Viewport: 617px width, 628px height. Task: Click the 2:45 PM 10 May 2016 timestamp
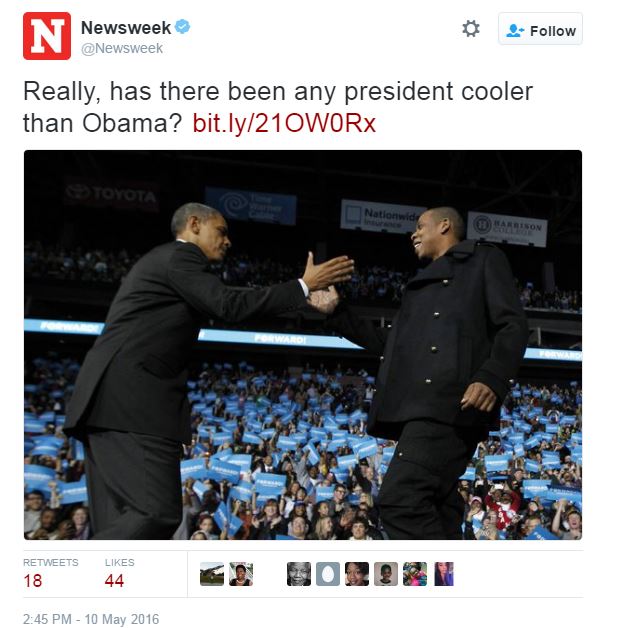tap(91, 619)
